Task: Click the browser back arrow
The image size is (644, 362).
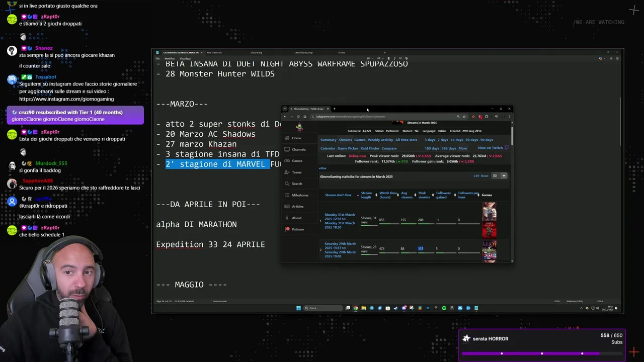Action: (285, 117)
